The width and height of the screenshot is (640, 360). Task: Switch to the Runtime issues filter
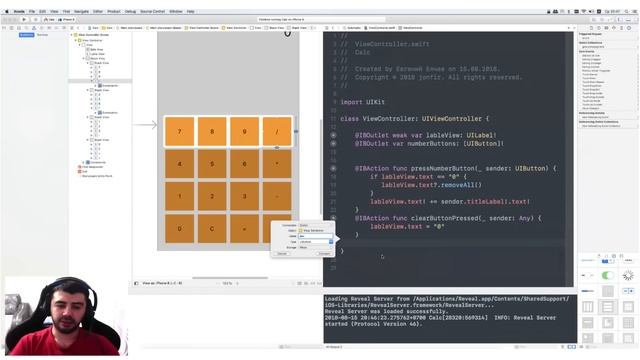(42, 35)
